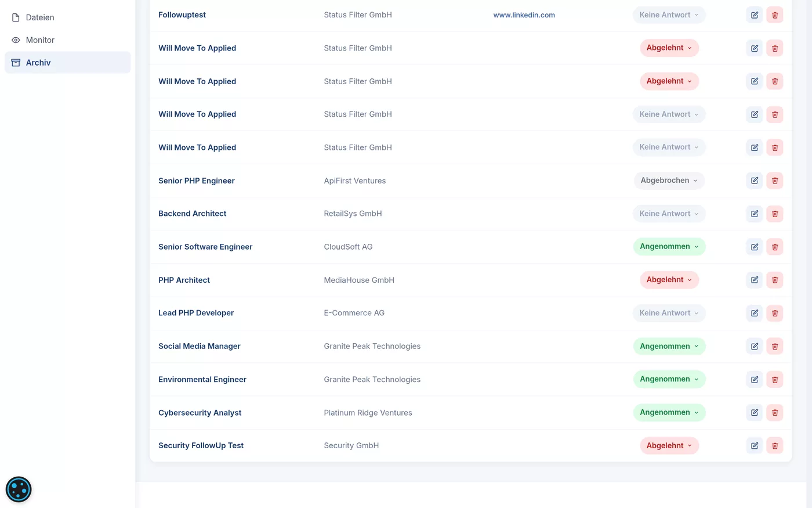Delete the Lead PHP Developer row
Image resolution: width=812 pixels, height=508 pixels.
tap(775, 313)
